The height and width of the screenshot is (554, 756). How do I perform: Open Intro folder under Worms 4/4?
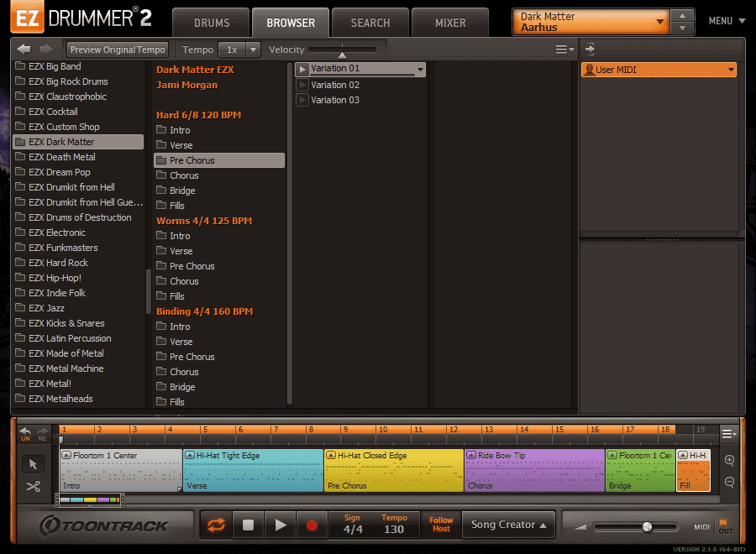coord(219,236)
